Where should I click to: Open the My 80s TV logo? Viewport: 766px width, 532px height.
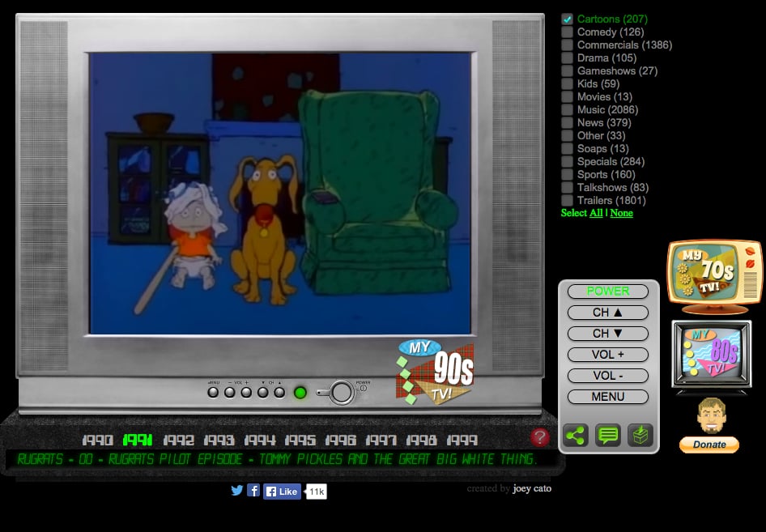pos(711,355)
